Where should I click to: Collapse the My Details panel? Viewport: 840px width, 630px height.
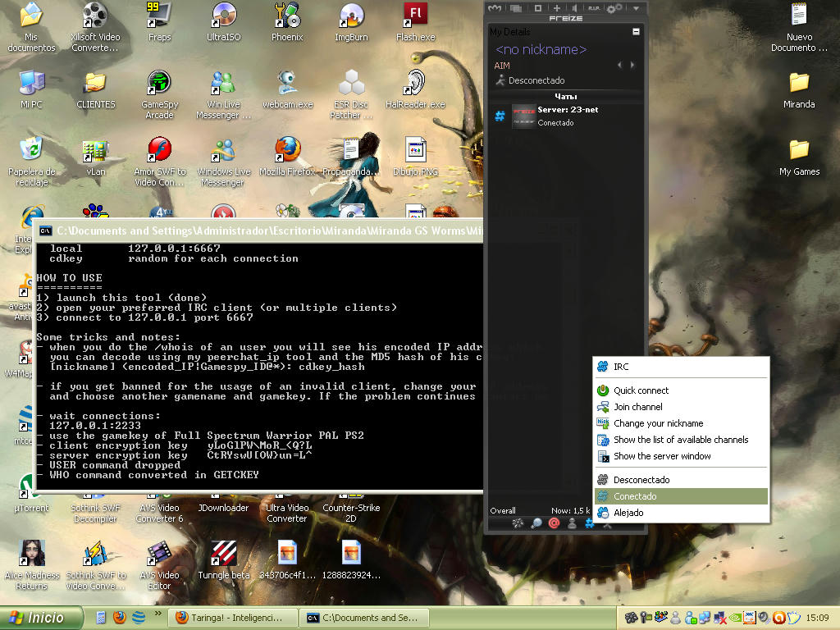tap(636, 32)
